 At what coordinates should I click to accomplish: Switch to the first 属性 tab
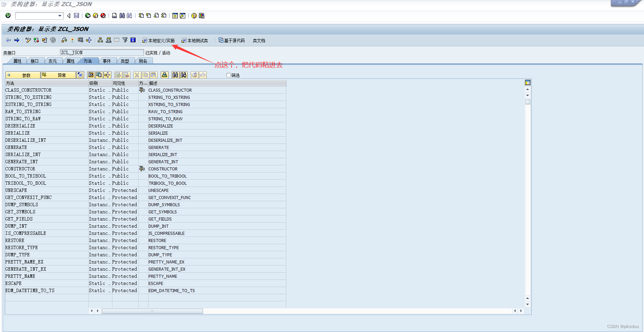pos(18,61)
